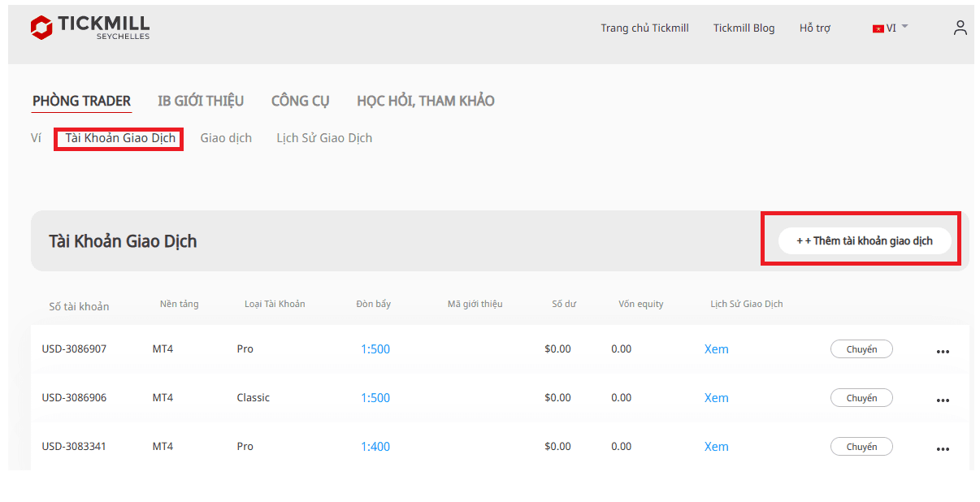Select the Tài Khoản Giao Dịch sub-tab
The height and width of the screenshot is (502, 980).
coord(120,138)
